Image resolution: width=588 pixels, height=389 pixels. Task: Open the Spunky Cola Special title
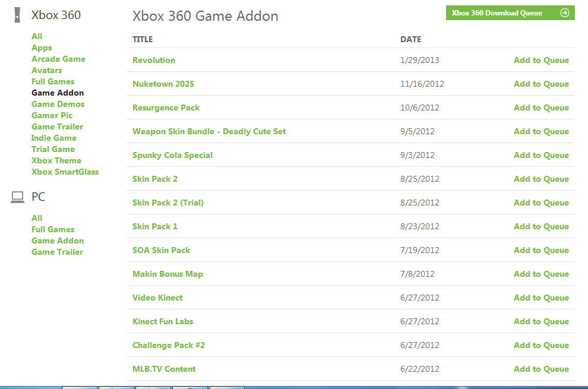pos(172,155)
